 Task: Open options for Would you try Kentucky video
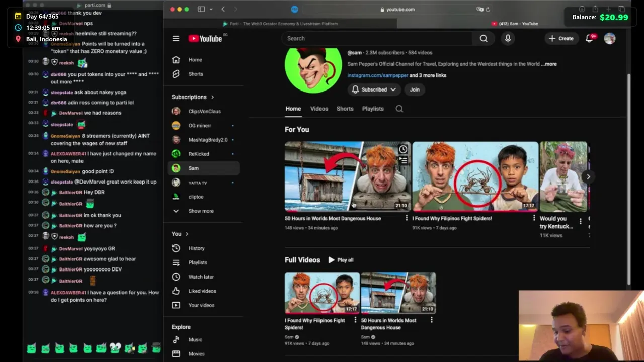click(x=581, y=221)
